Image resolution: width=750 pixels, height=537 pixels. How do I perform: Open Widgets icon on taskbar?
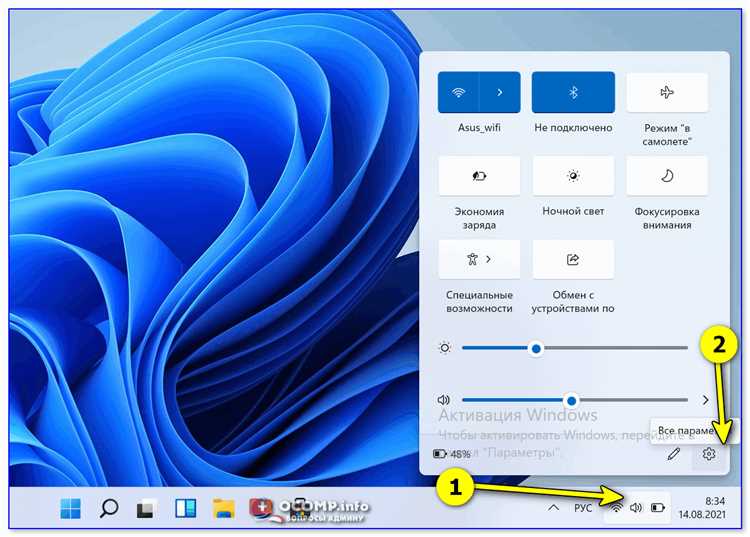click(x=185, y=508)
